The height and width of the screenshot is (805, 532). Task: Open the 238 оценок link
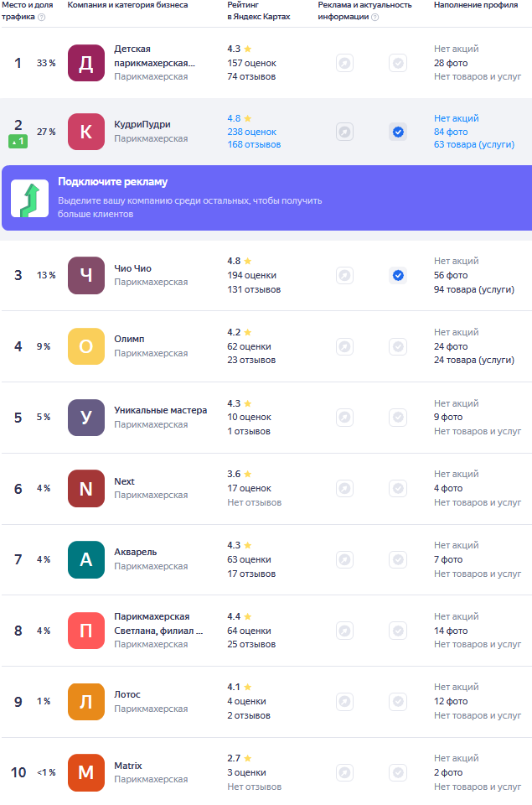[x=252, y=132]
